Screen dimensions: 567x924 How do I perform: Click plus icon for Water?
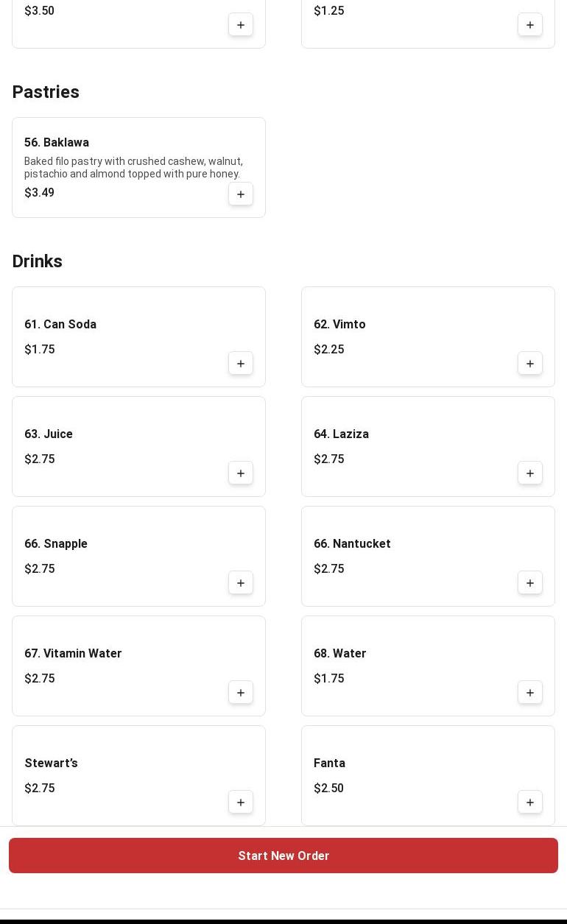(x=530, y=693)
